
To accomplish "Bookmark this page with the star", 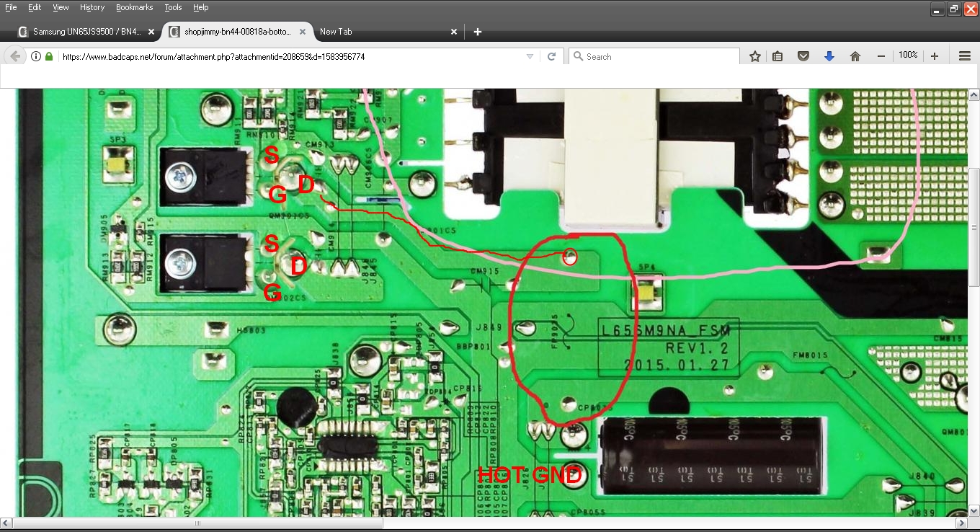I will (755, 56).
